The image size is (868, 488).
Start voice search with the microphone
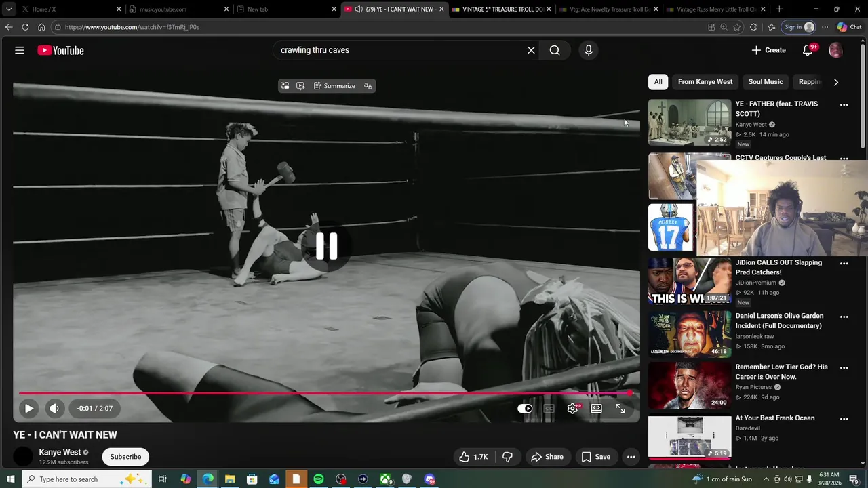tap(589, 50)
